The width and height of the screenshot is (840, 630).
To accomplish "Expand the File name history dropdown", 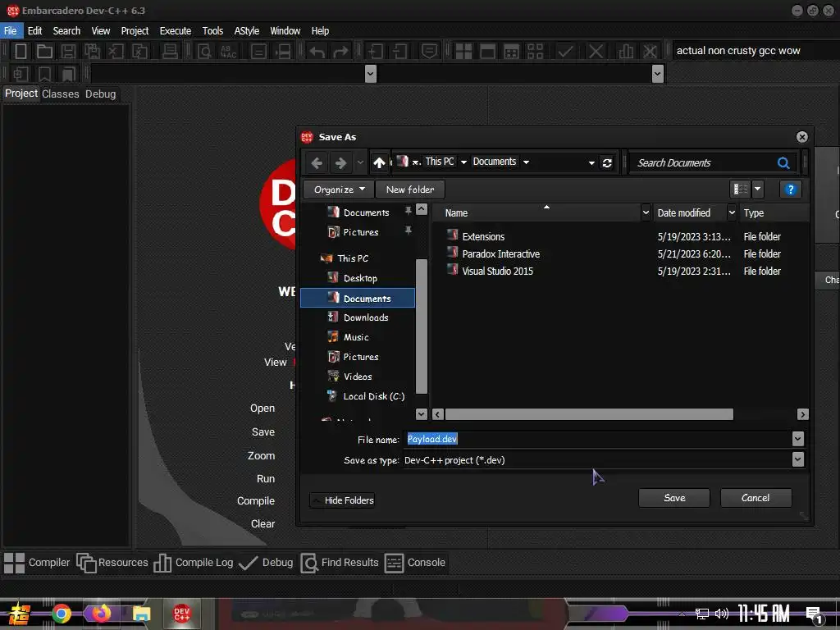I will tap(797, 440).
